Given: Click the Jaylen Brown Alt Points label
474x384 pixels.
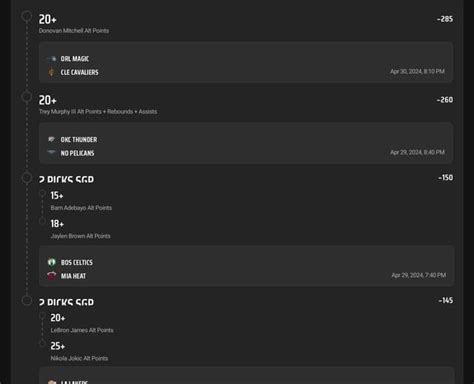Looking at the screenshot, I should 80,236.
